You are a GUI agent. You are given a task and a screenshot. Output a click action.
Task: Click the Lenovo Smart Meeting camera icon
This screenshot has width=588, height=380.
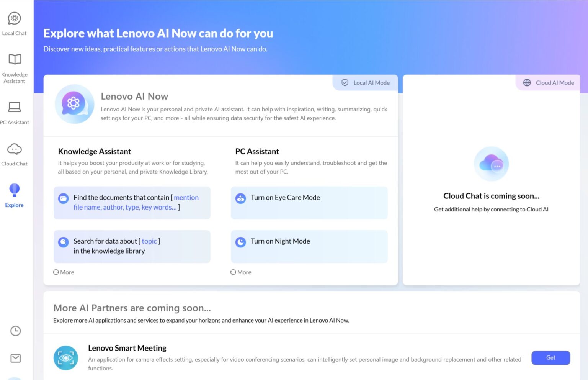tap(66, 358)
